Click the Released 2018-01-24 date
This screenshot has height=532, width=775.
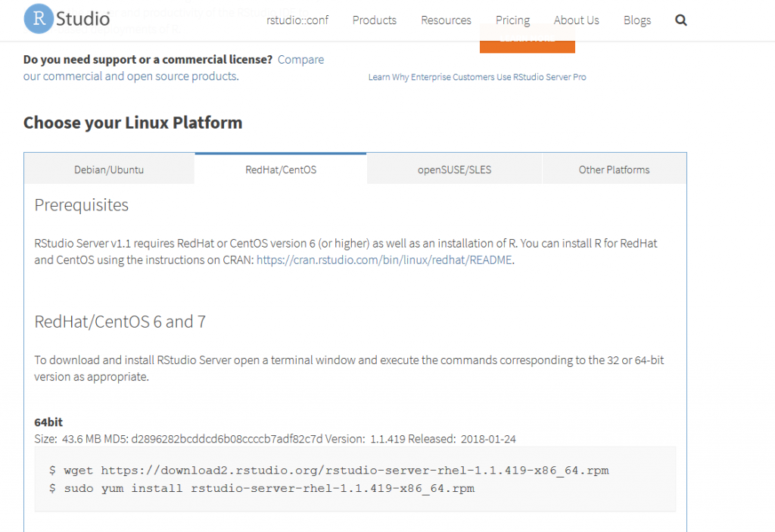[462, 439]
